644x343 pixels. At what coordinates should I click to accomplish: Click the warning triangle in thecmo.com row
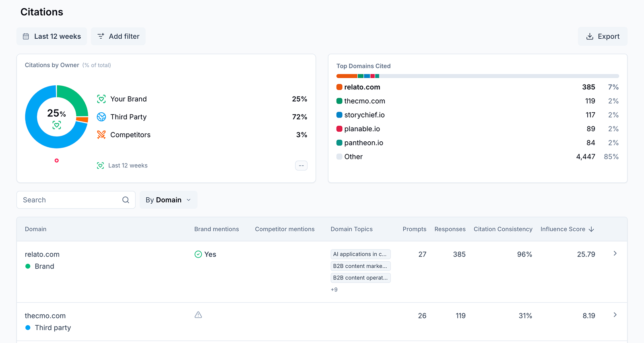pyautogui.click(x=198, y=315)
